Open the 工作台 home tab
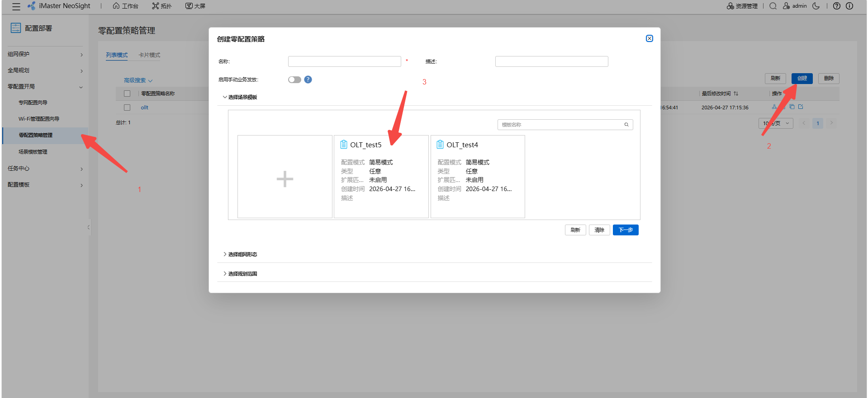The image size is (868, 398). [126, 6]
